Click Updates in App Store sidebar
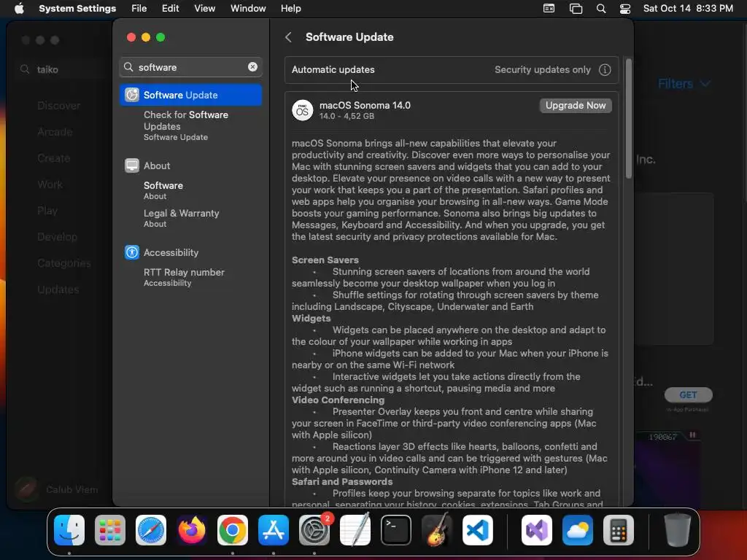This screenshot has width=747, height=560. pos(58,289)
